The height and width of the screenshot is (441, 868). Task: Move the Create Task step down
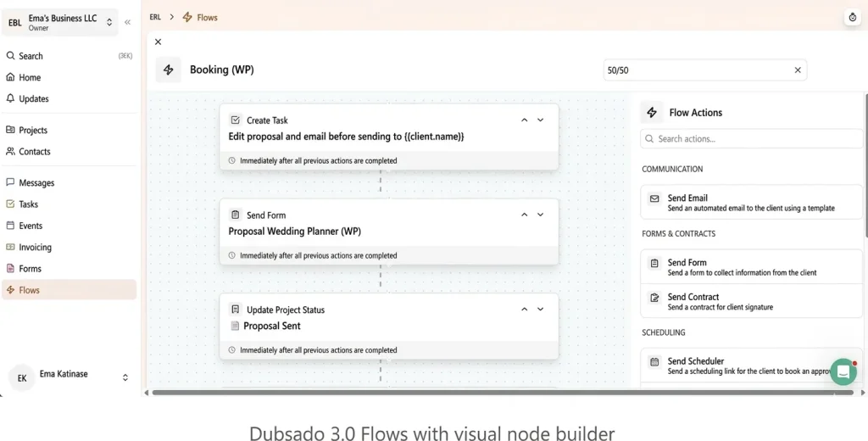540,120
